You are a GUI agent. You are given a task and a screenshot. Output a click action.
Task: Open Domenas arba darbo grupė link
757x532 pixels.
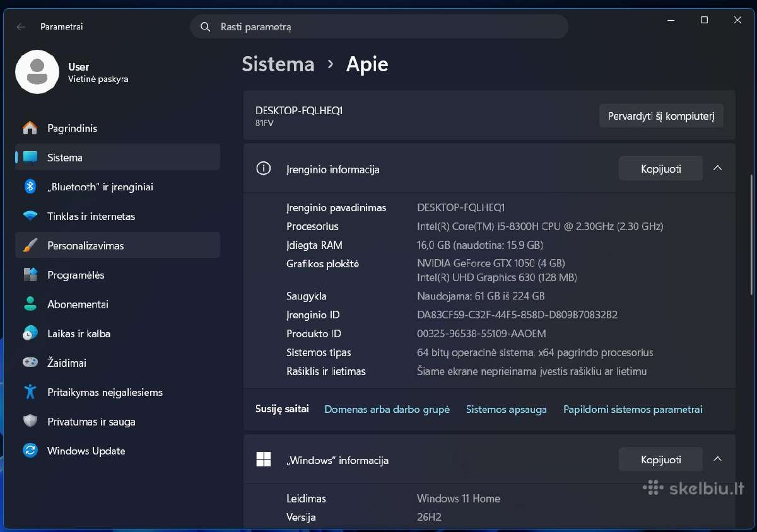[x=387, y=409]
